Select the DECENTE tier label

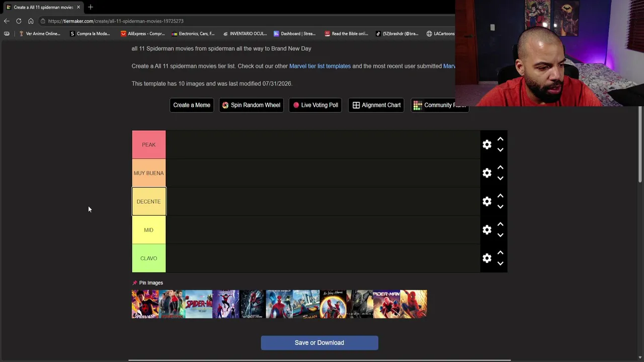[x=148, y=202]
